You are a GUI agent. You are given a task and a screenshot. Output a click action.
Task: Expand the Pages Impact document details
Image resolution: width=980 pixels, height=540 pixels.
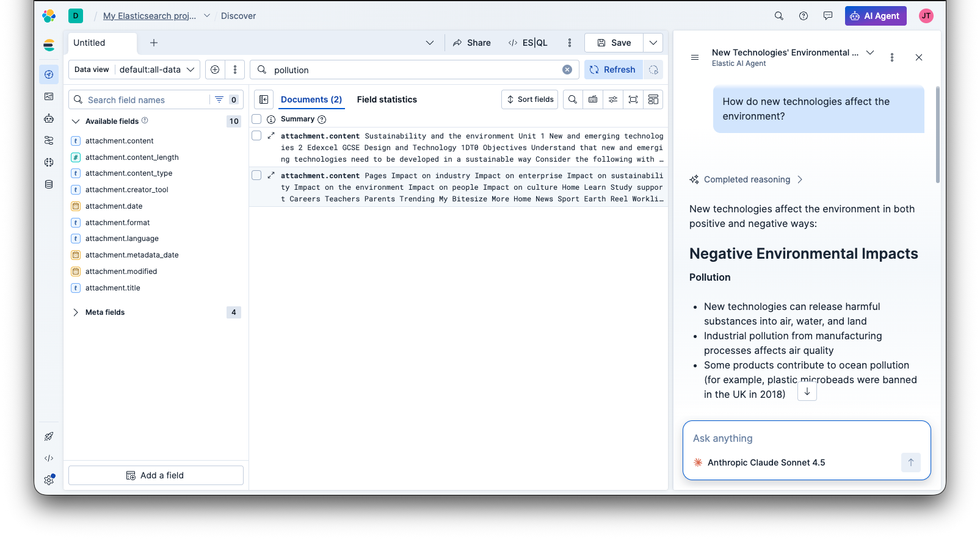coord(271,175)
